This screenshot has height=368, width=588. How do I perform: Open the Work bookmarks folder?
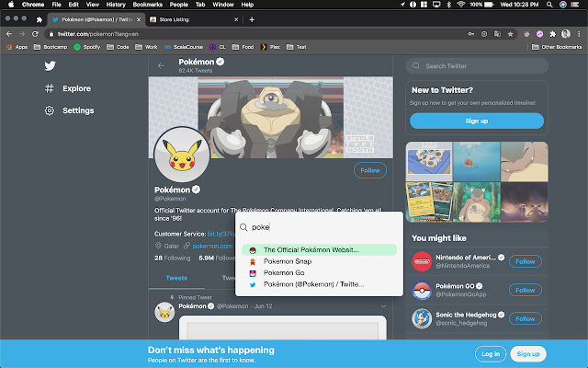[x=146, y=47]
